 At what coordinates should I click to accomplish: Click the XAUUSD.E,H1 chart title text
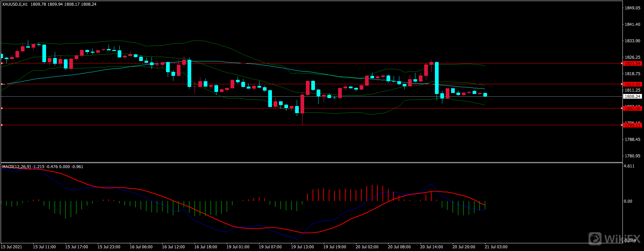15,4
